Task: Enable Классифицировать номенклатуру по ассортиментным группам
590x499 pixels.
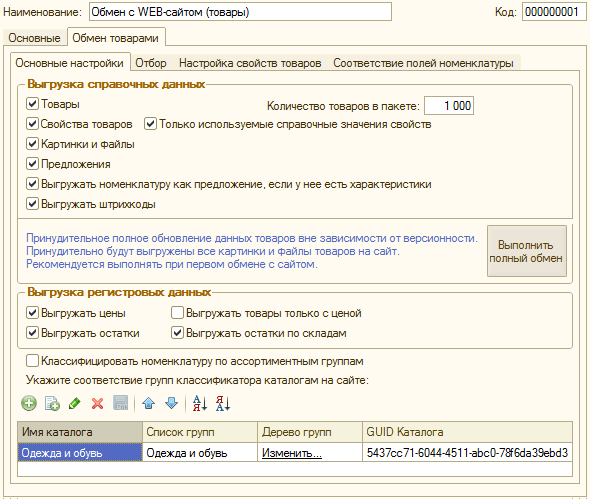Action: [32, 361]
